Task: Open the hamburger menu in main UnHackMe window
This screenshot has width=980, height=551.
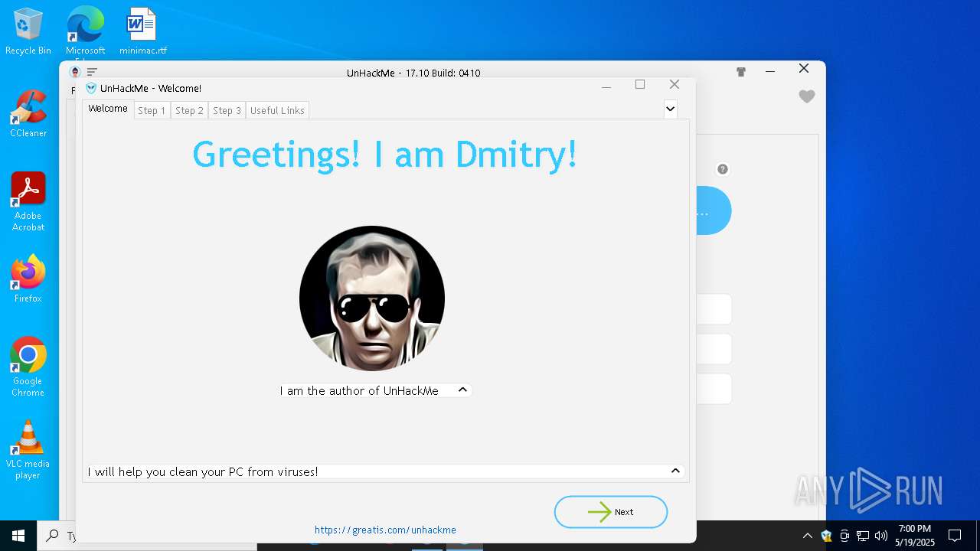Action: [x=92, y=72]
